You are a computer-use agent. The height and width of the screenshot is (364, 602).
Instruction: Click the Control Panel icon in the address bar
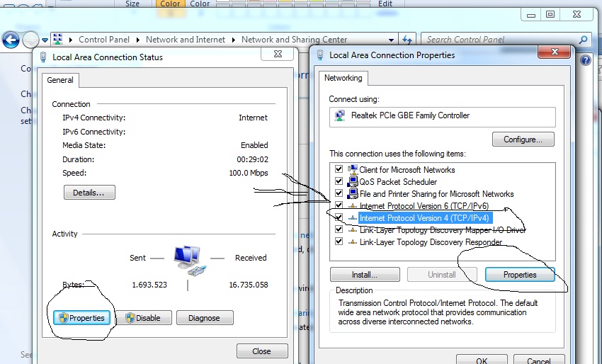pos(57,39)
